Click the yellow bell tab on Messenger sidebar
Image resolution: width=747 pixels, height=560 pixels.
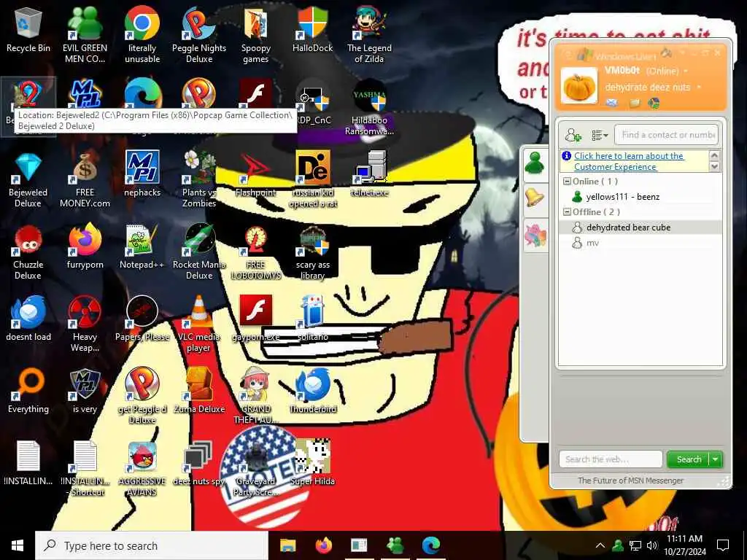(x=535, y=198)
